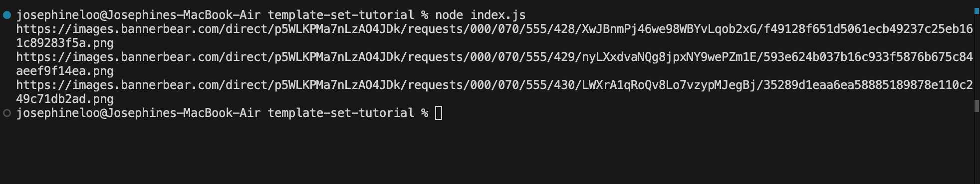Screen dimensions: 980x184
Task: Click the wrapped filename aeef9f14ea.png
Action: [65, 71]
